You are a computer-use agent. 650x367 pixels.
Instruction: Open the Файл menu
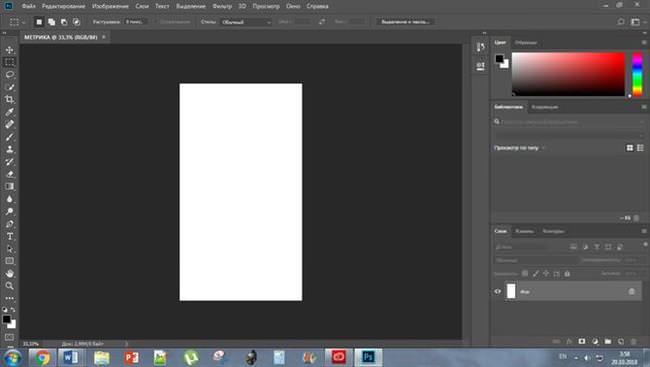tap(29, 6)
